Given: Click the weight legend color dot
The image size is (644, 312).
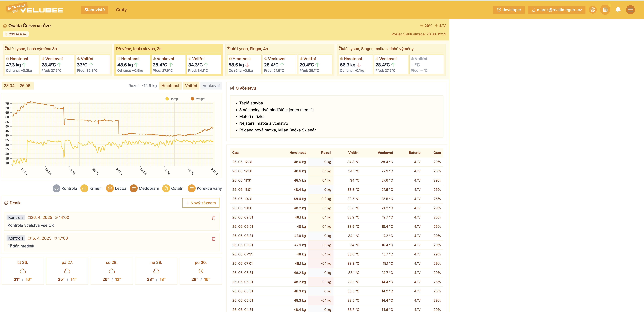Looking at the screenshot, I should coord(192,99).
